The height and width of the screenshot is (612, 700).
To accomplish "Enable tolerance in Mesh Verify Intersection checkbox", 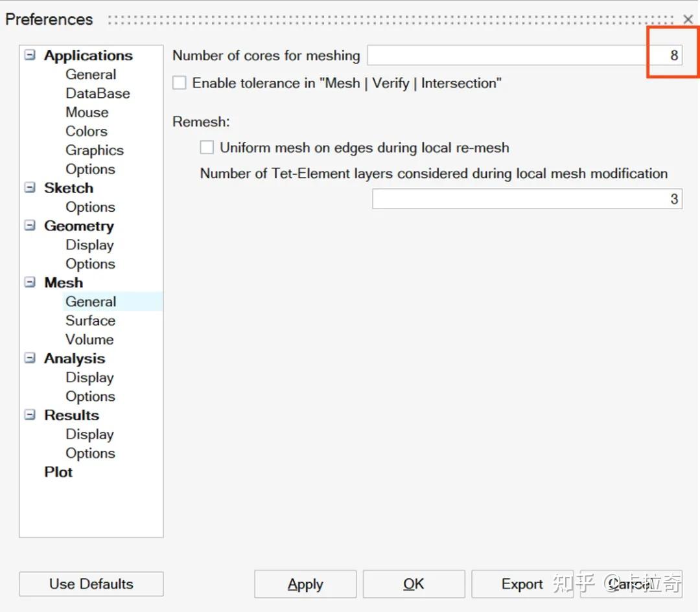I will coord(180,83).
